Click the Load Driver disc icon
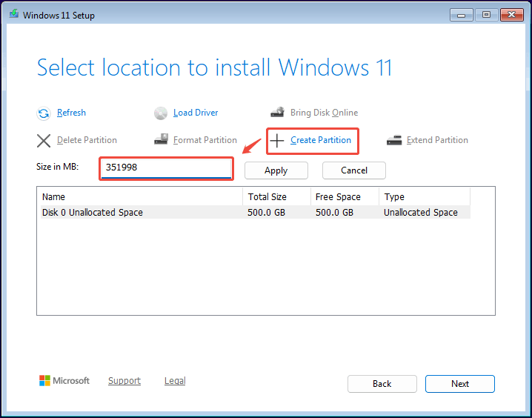This screenshot has height=418, width=532. 161,113
